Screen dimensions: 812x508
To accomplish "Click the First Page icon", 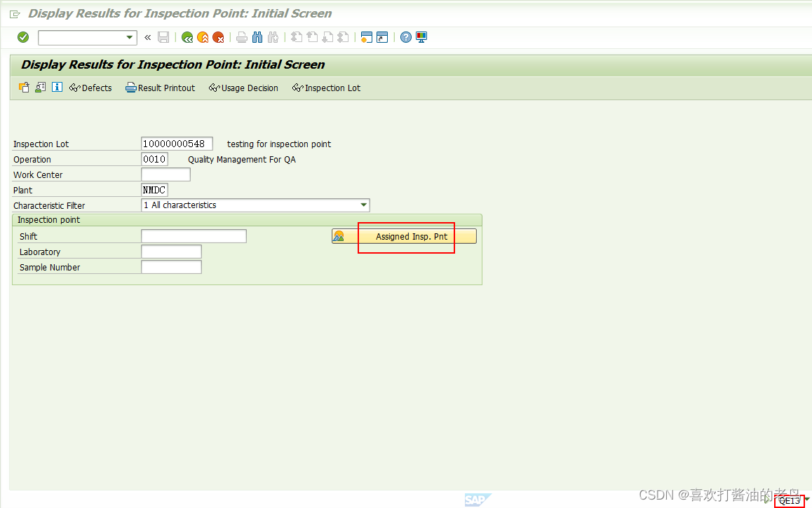I will click(x=297, y=37).
